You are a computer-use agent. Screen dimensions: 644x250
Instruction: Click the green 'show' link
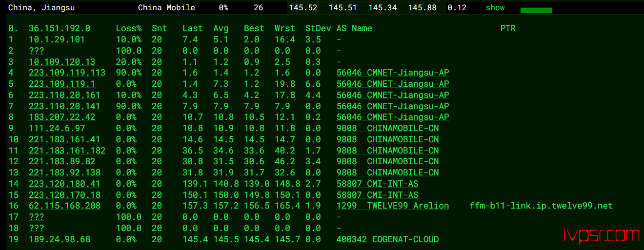495,8
